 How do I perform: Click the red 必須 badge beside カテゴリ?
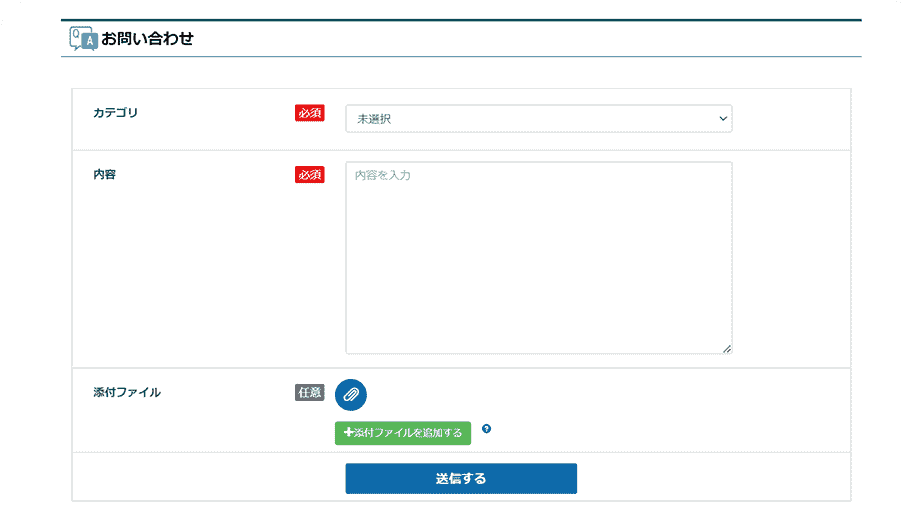point(310,114)
